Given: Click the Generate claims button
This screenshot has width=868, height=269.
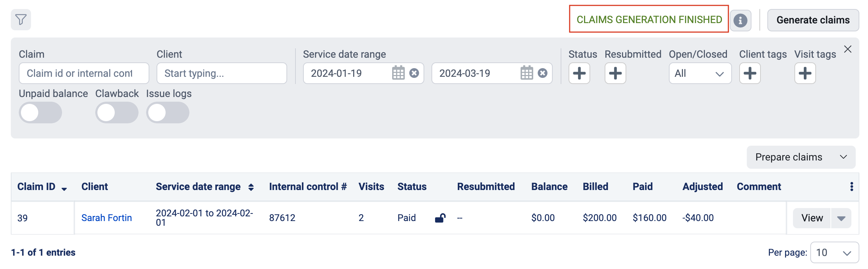Looking at the screenshot, I should [813, 20].
